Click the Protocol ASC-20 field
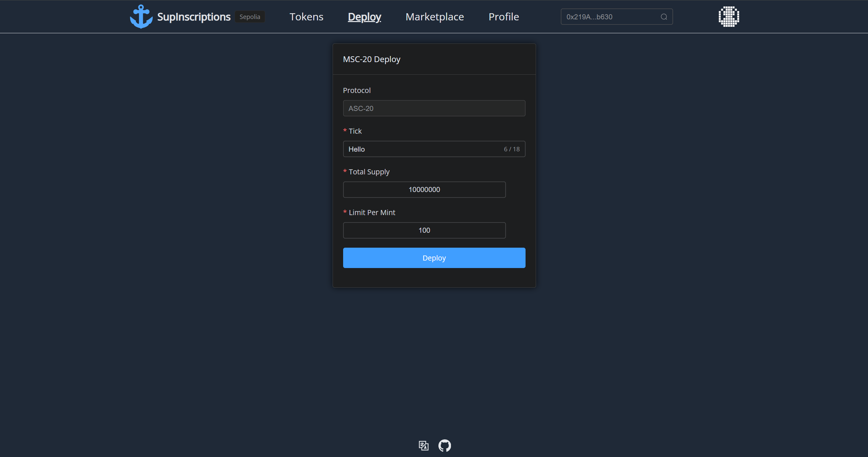Image resolution: width=868 pixels, height=457 pixels. pyautogui.click(x=434, y=108)
